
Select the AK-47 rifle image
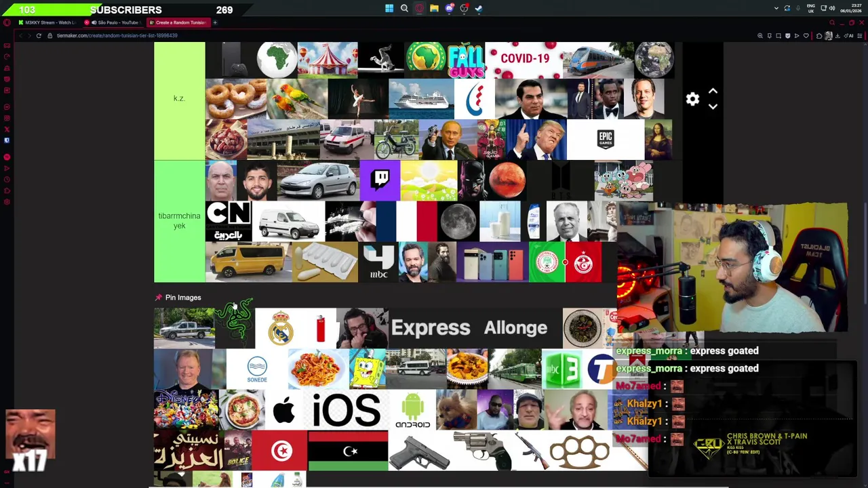point(530,451)
